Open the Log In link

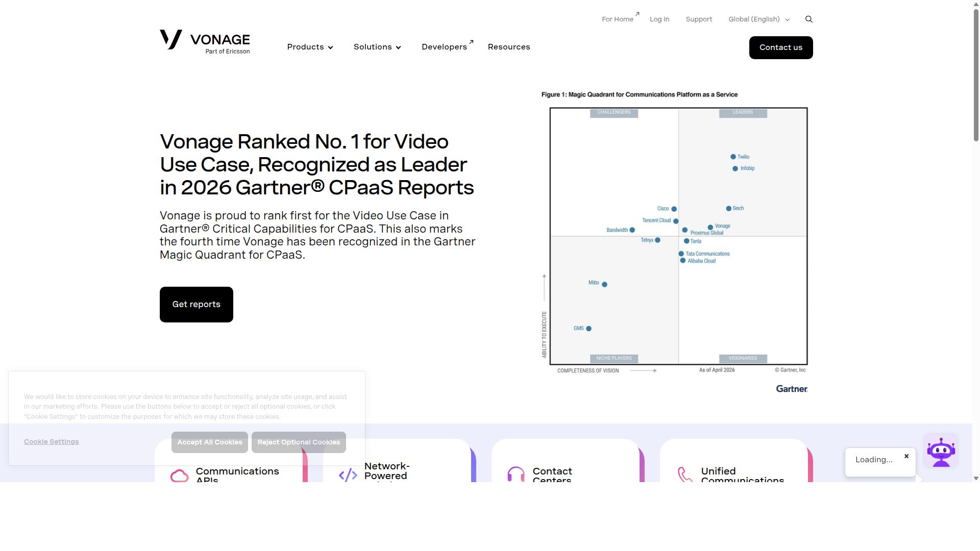click(x=659, y=19)
